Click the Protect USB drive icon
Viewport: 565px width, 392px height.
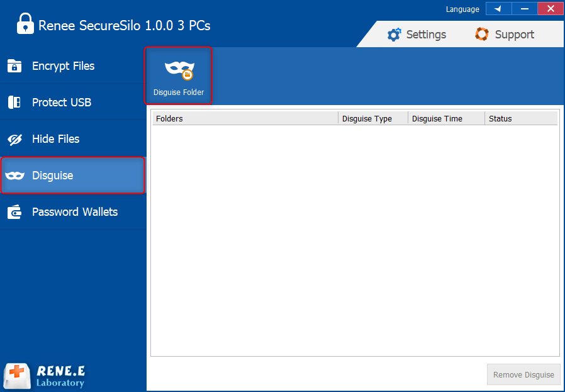tap(14, 103)
